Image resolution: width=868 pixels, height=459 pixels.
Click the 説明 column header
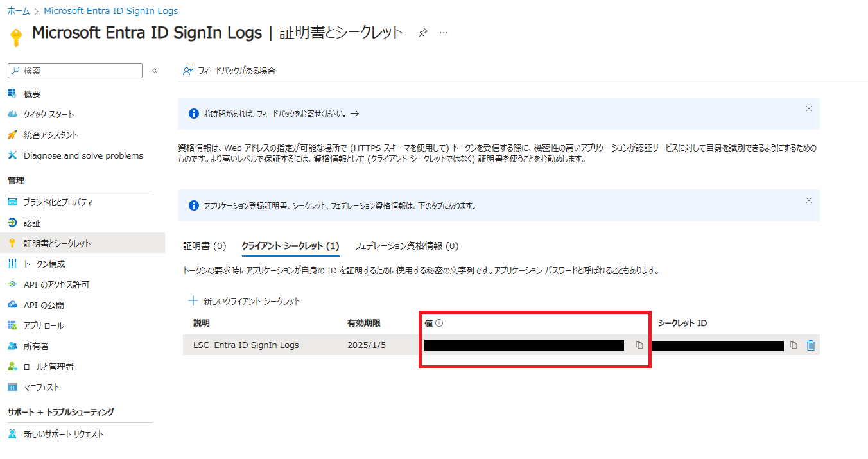(x=202, y=323)
